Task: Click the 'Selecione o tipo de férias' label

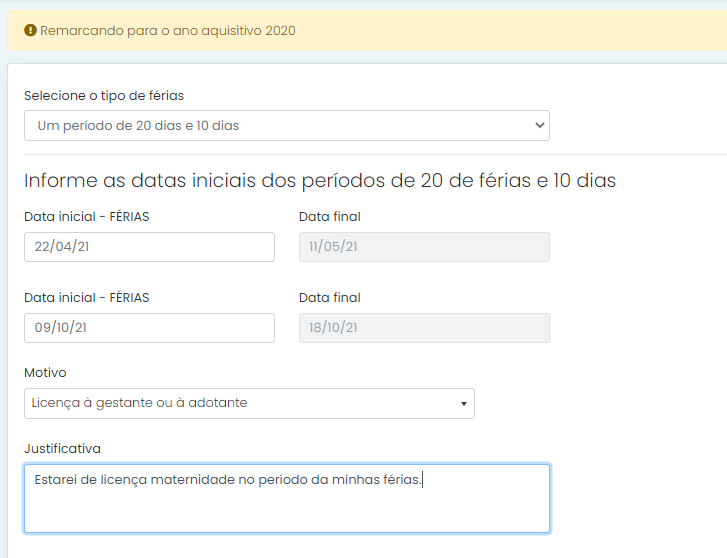Action: [104, 96]
